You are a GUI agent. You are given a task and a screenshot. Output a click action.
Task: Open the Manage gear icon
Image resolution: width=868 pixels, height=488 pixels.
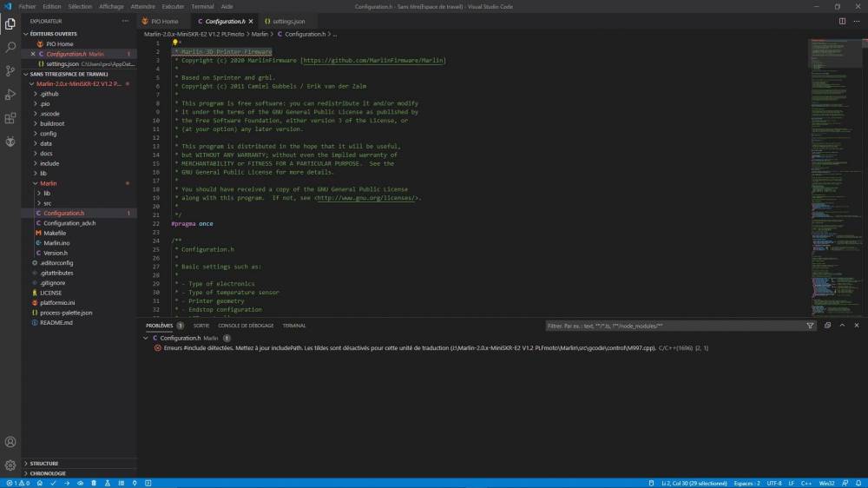pos(10,465)
